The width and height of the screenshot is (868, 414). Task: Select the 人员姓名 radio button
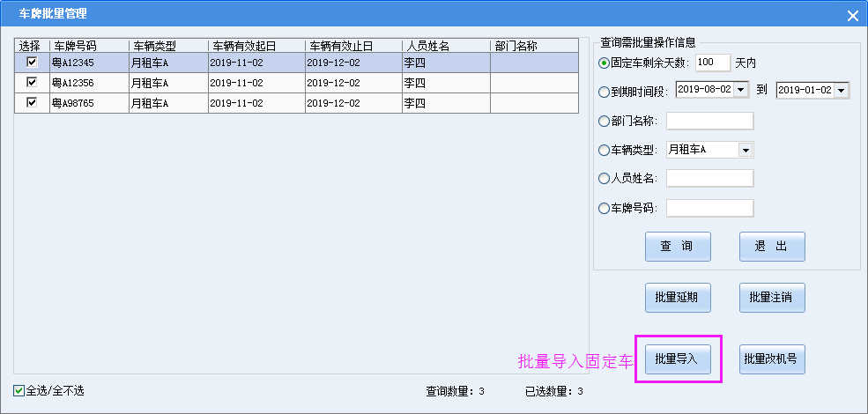coord(605,179)
